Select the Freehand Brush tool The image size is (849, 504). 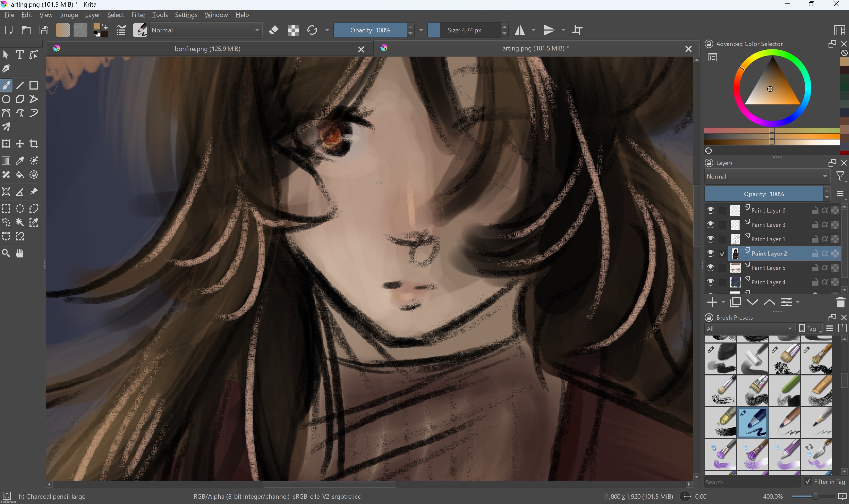click(6, 85)
